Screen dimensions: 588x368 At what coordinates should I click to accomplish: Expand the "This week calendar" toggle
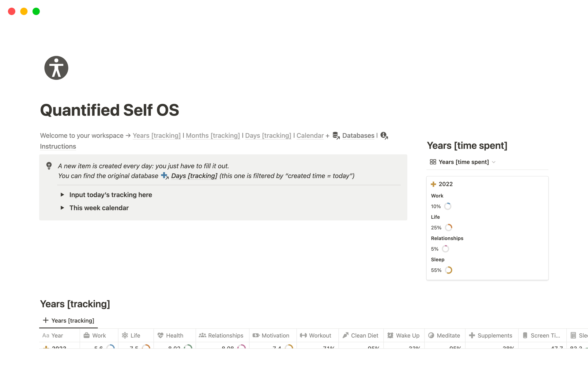(62, 208)
